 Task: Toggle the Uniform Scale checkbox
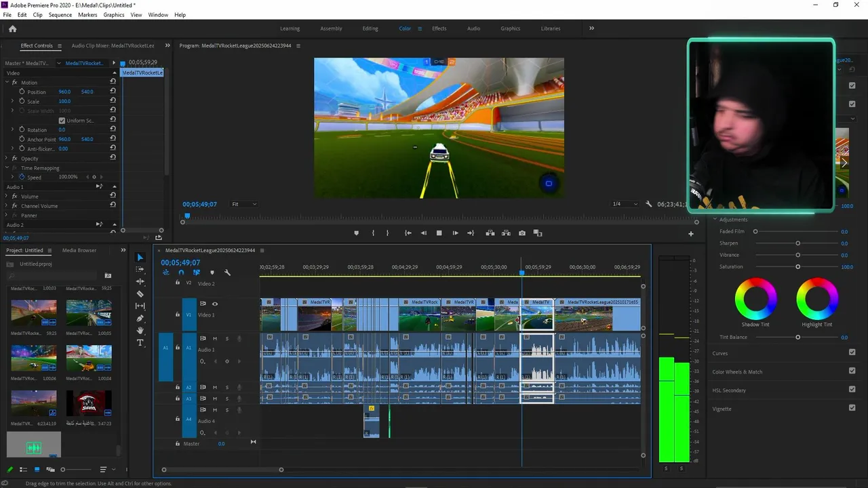62,121
